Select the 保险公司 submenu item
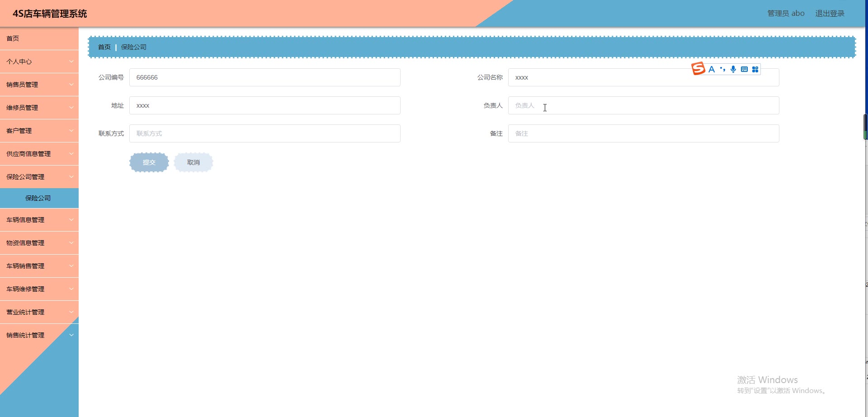This screenshot has height=417, width=868. pyautogui.click(x=39, y=198)
